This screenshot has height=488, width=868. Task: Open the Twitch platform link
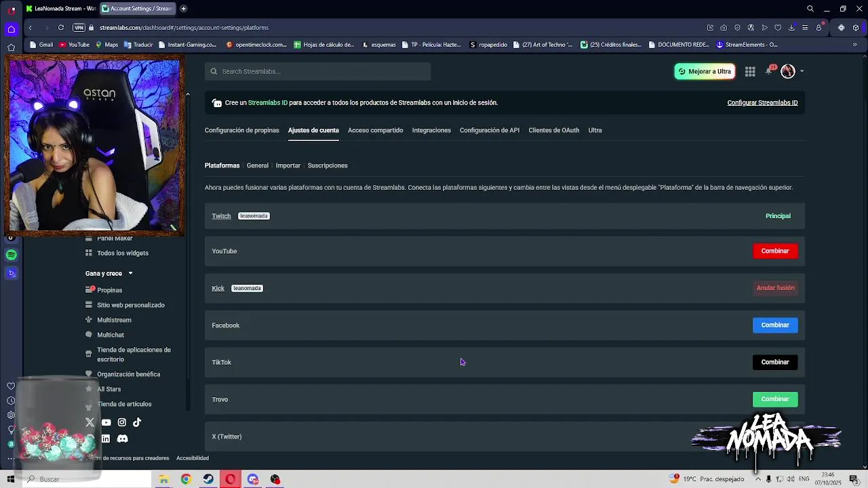tap(221, 216)
